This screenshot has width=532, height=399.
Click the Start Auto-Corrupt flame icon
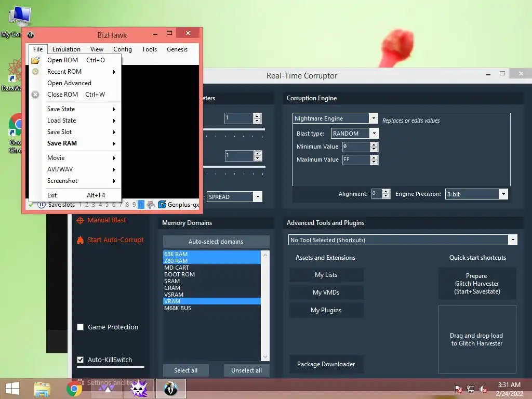point(80,240)
